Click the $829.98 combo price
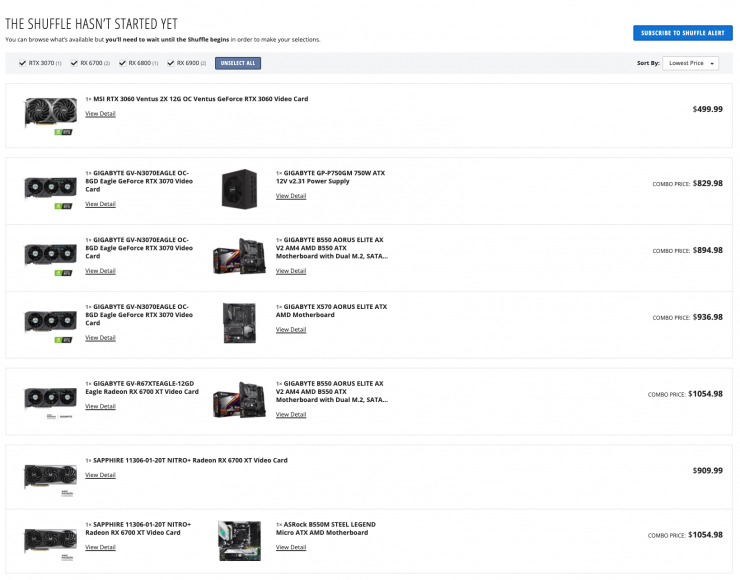Screen dimensions: 740x580 click(x=707, y=184)
